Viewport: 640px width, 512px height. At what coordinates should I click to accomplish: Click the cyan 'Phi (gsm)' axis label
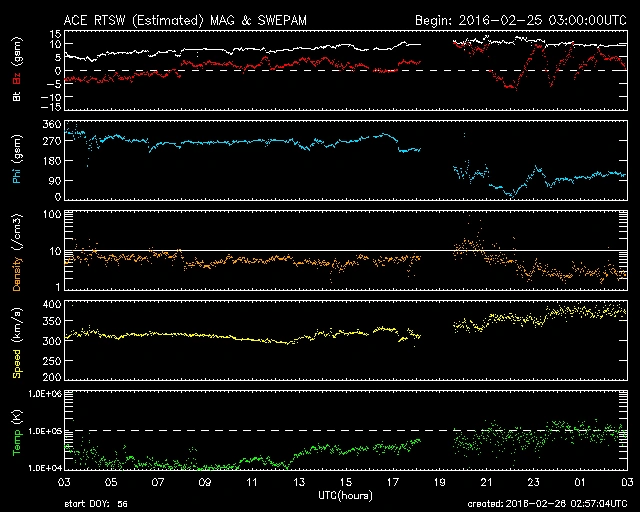coord(17,159)
